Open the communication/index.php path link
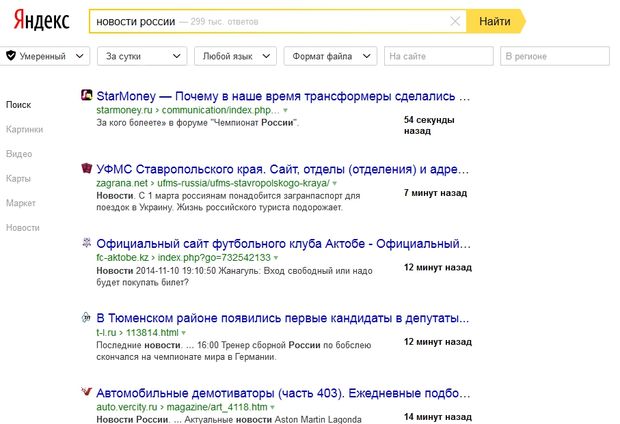The width and height of the screenshot is (620, 424). [221, 110]
